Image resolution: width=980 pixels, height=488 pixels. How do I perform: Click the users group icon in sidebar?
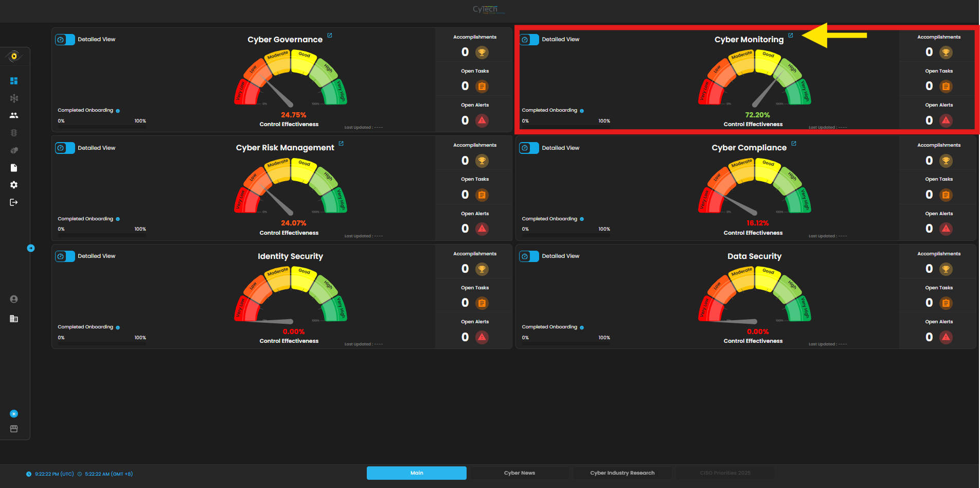click(14, 115)
